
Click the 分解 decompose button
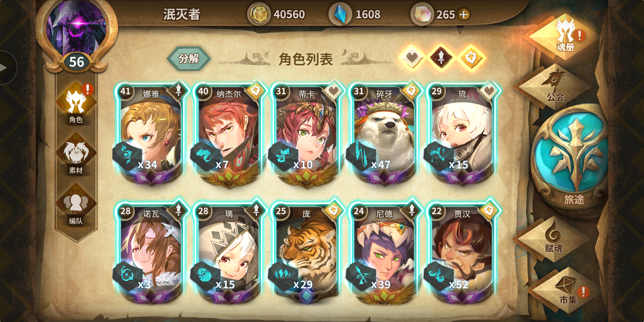[188, 58]
